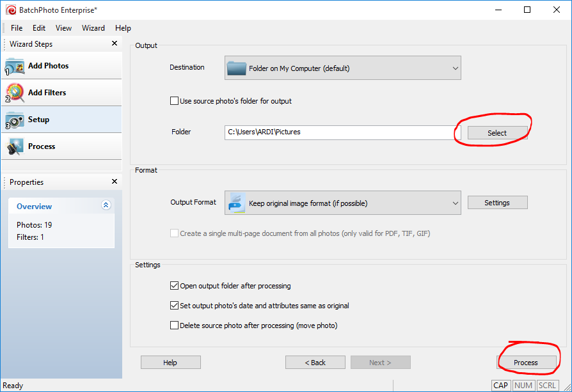Click Select to choose output folder

click(497, 133)
